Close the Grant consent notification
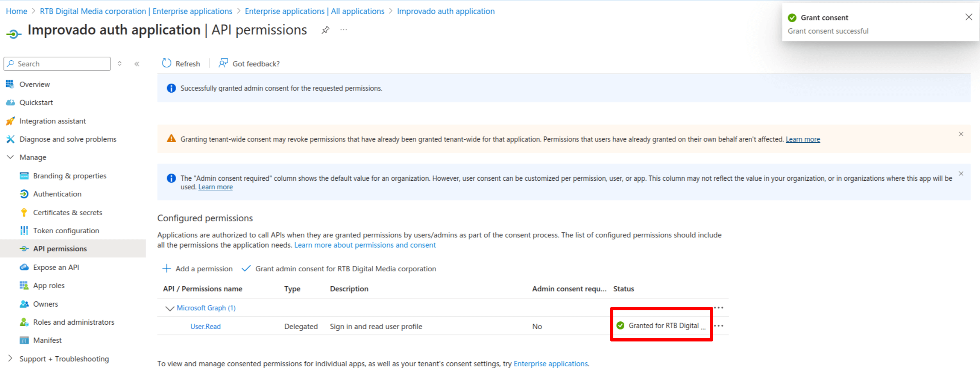 coord(969,17)
